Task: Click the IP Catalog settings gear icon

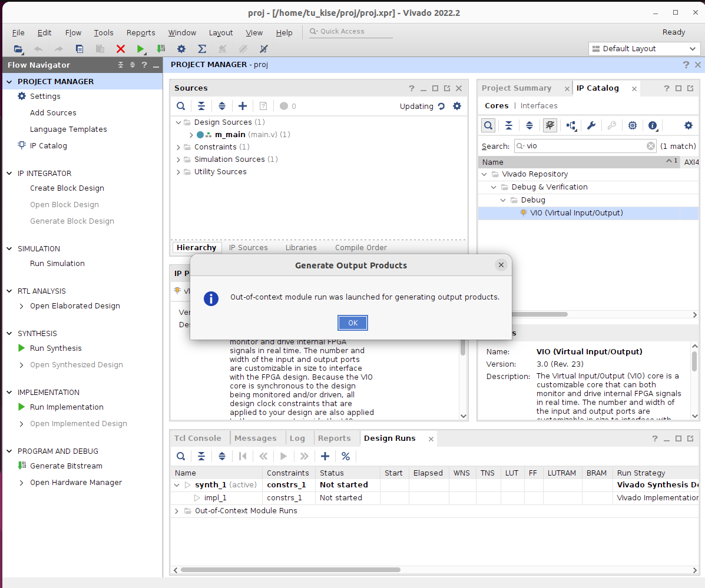Action: point(688,125)
